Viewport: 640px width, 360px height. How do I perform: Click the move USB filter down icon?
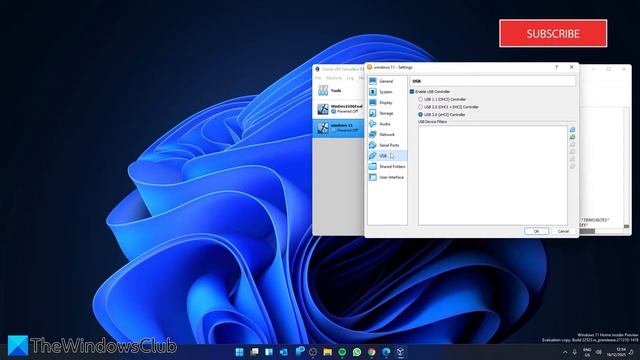pyautogui.click(x=572, y=166)
